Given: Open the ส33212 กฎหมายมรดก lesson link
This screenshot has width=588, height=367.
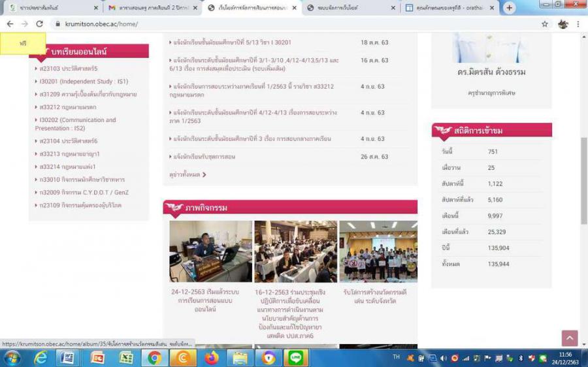Looking at the screenshot, I should click(67, 107).
